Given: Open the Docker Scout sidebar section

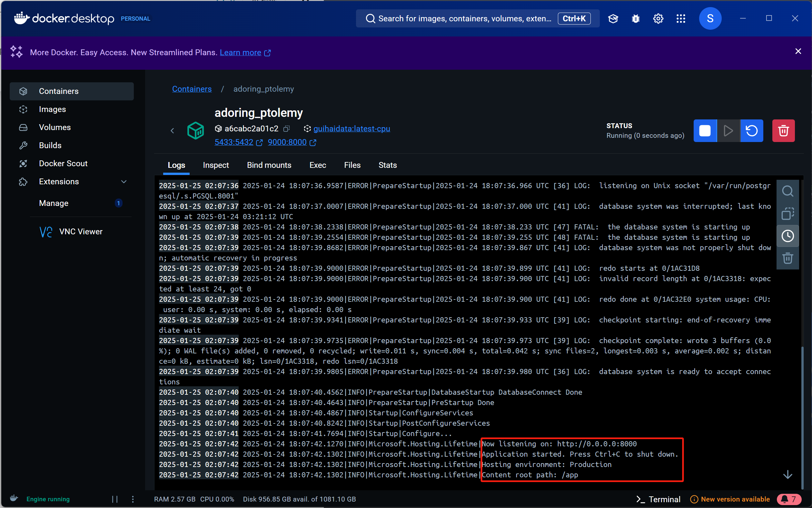Looking at the screenshot, I should point(72,164).
